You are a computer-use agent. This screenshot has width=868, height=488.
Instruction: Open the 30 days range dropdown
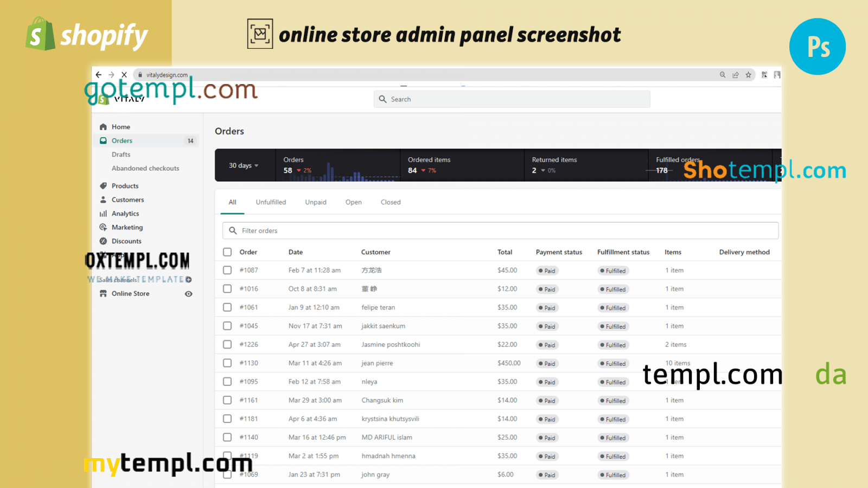click(244, 165)
